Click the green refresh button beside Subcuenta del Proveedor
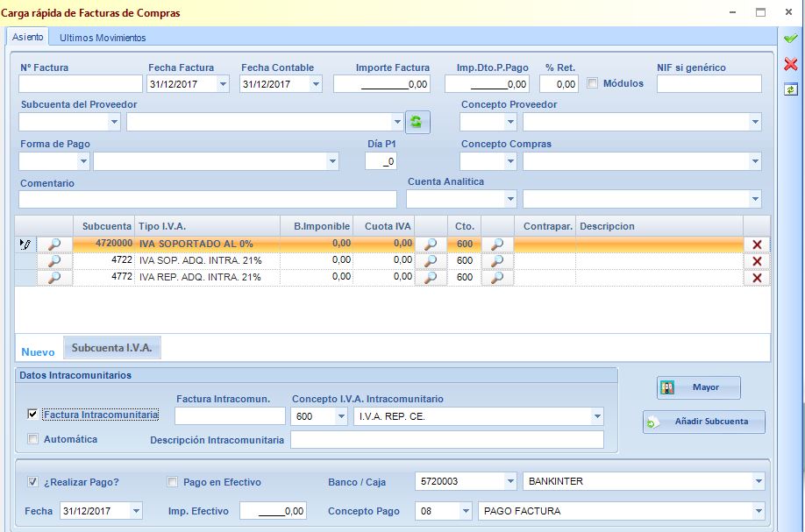 click(x=417, y=122)
